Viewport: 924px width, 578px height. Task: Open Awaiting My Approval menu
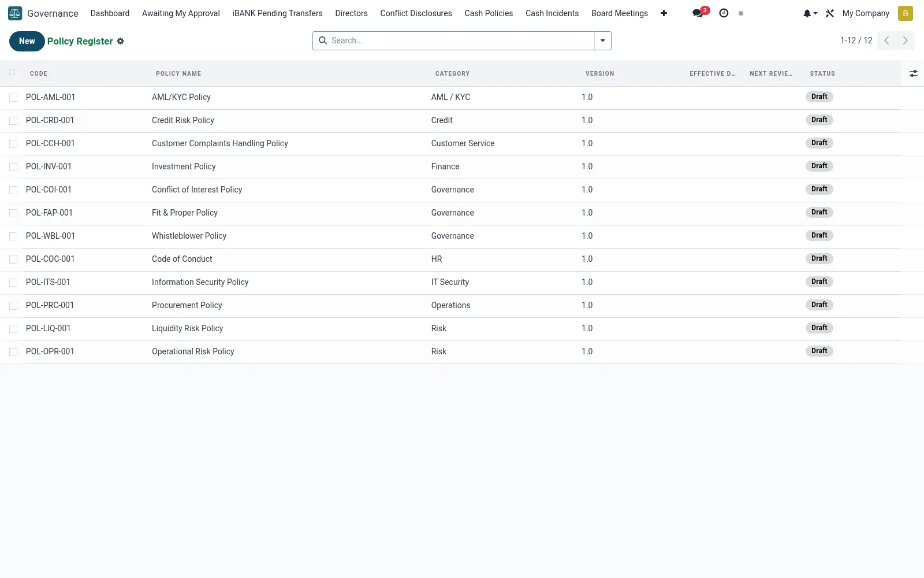tap(181, 13)
